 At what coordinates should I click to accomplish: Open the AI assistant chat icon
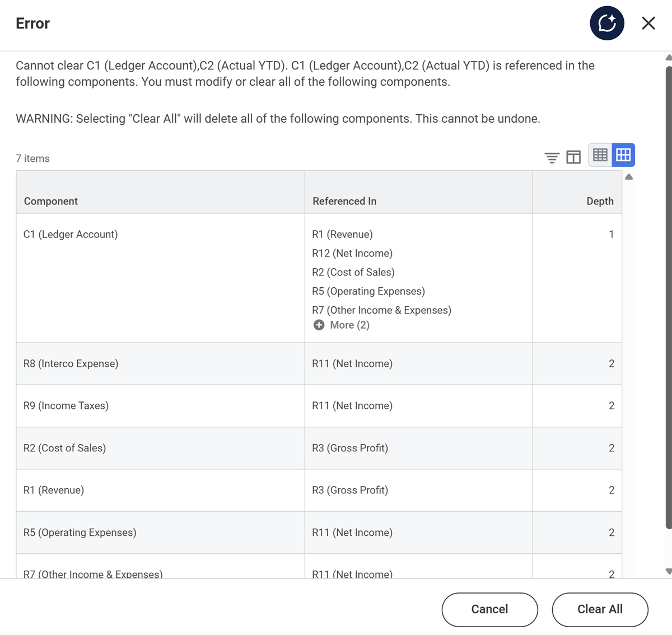point(607,23)
